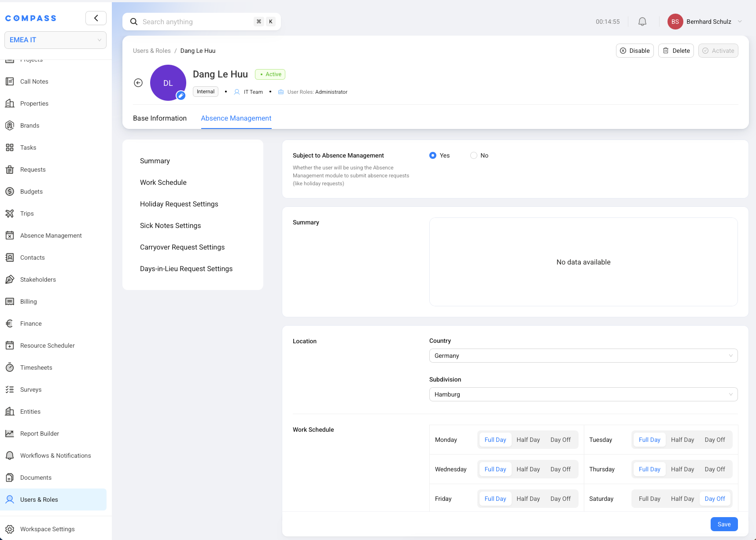Click the Activate button
This screenshot has width=756, height=540.
click(718, 51)
